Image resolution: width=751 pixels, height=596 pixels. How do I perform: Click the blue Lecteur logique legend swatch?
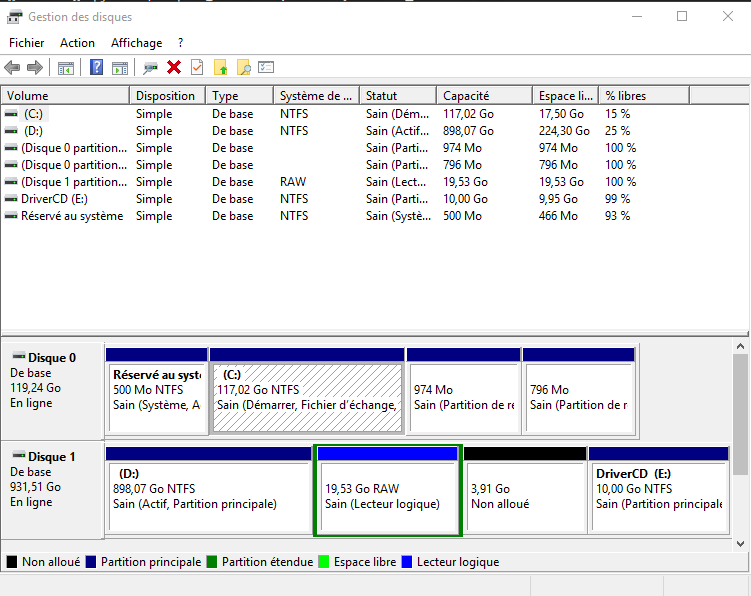[x=407, y=562]
